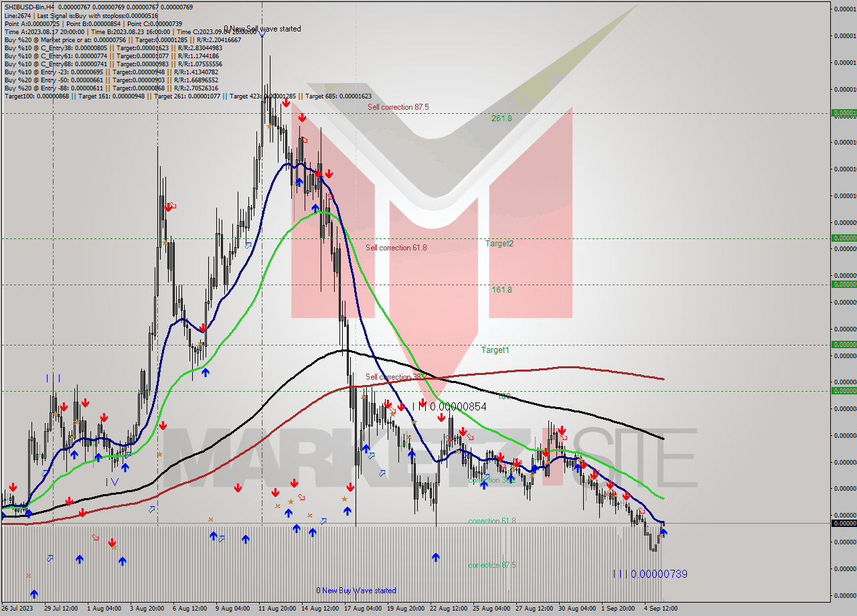Click the '9 Aug 04:00' time axis label
Viewport: 857px width, 616px height.
pyautogui.click(x=232, y=608)
